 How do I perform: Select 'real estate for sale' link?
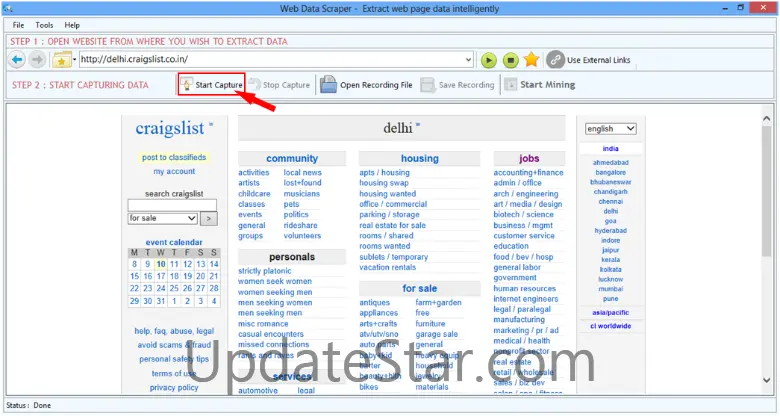coord(392,225)
